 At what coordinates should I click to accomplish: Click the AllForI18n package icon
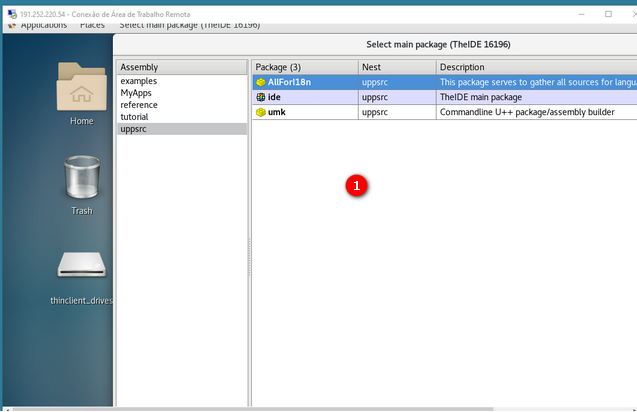pyautogui.click(x=261, y=82)
